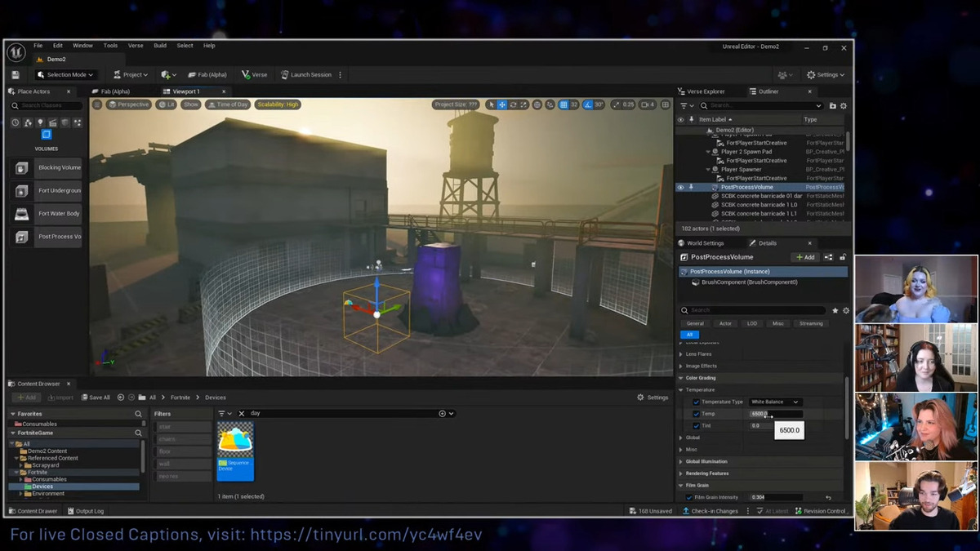
Task: Open the Project dropdown in toolbar
Action: (131, 74)
